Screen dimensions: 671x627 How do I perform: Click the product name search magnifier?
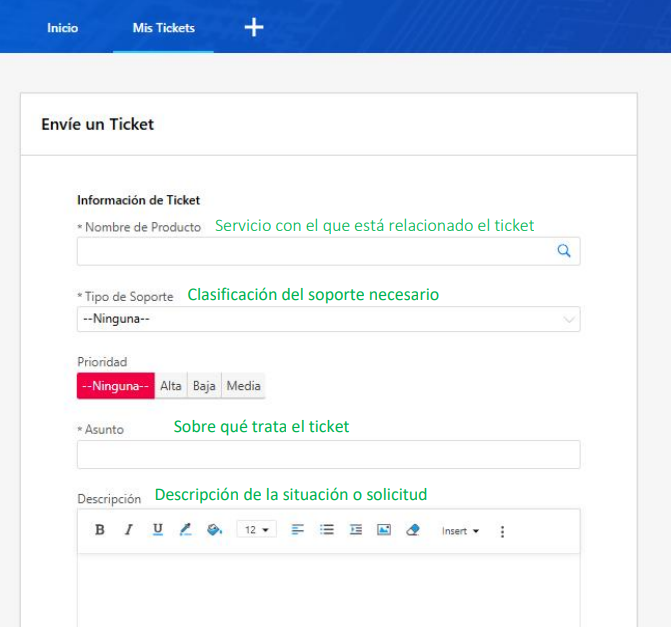564,252
